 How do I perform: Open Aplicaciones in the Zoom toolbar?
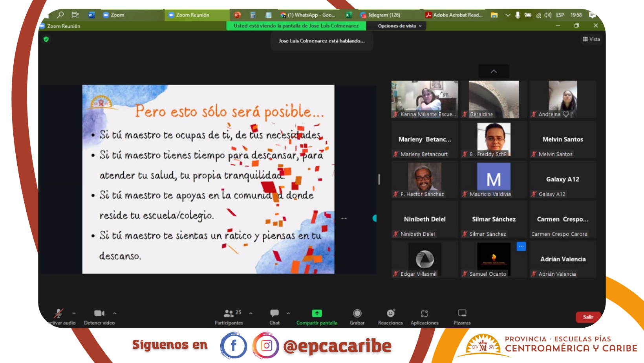pyautogui.click(x=424, y=316)
